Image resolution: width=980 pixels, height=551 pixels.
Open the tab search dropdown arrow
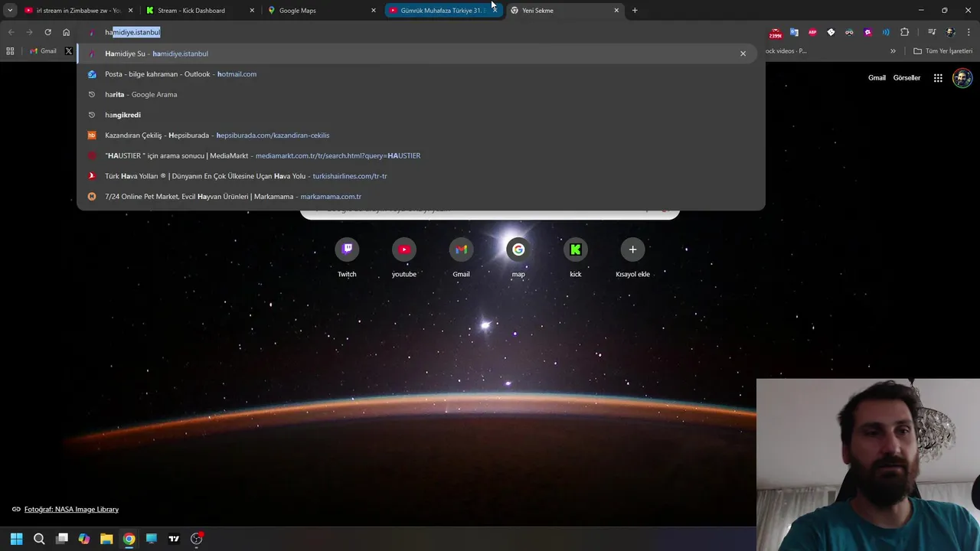[10, 11]
